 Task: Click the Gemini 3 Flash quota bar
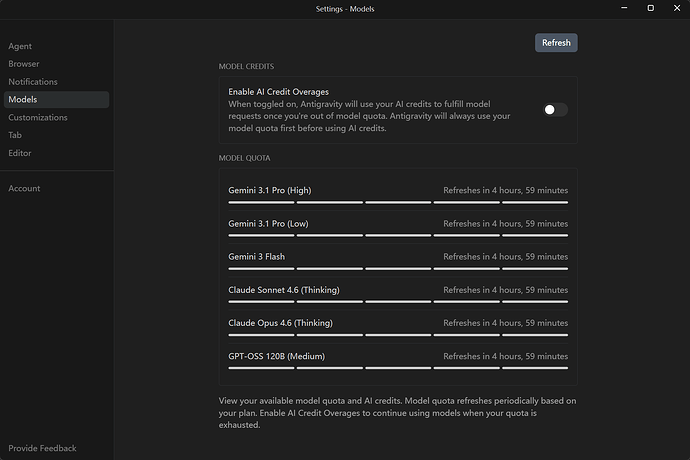[398, 269]
